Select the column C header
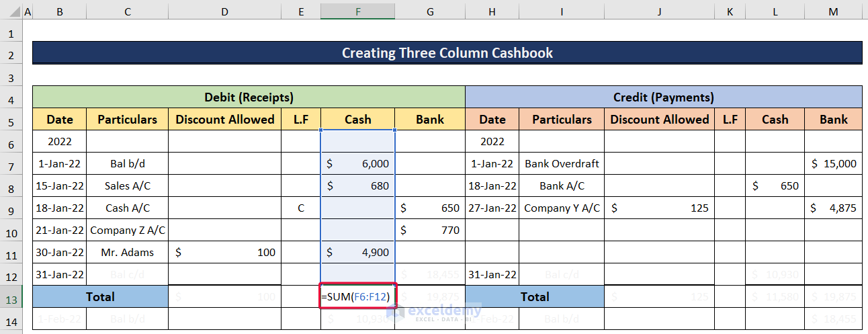 click(127, 11)
